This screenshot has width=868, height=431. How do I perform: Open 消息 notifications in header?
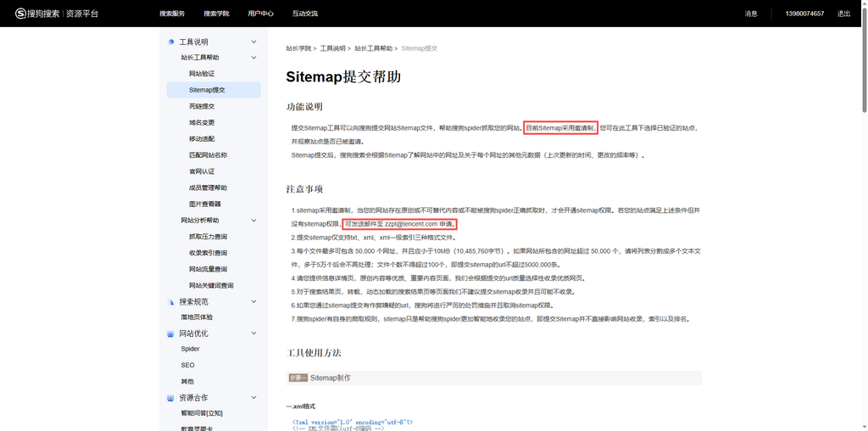(751, 14)
